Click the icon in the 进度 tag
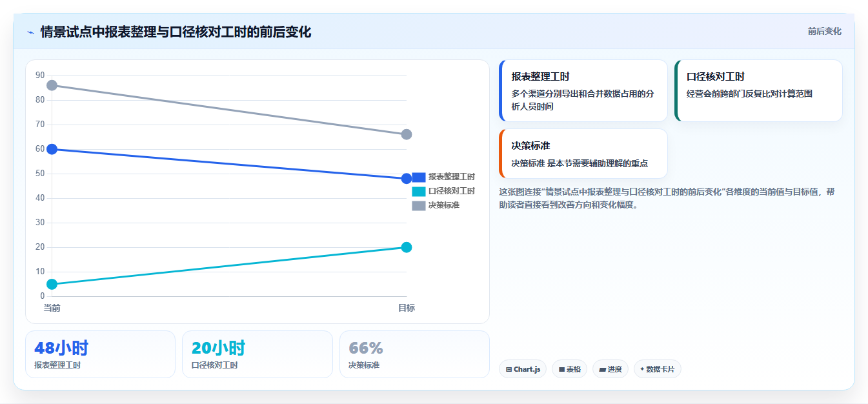The width and height of the screenshot is (868, 404). click(x=602, y=370)
